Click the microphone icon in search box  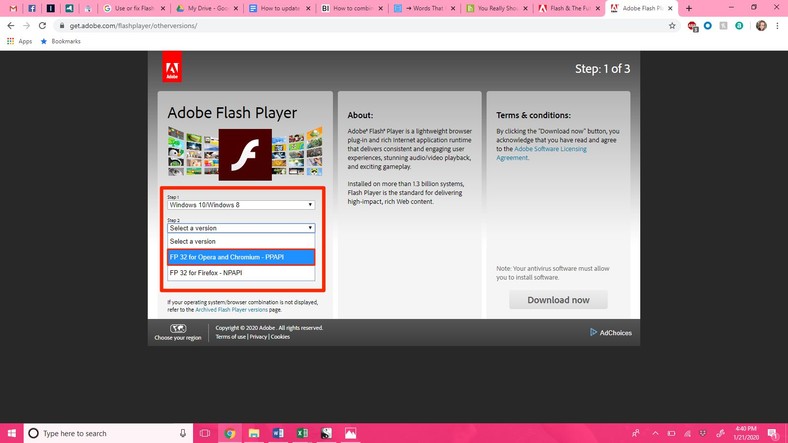pyautogui.click(x=182, y=433)
